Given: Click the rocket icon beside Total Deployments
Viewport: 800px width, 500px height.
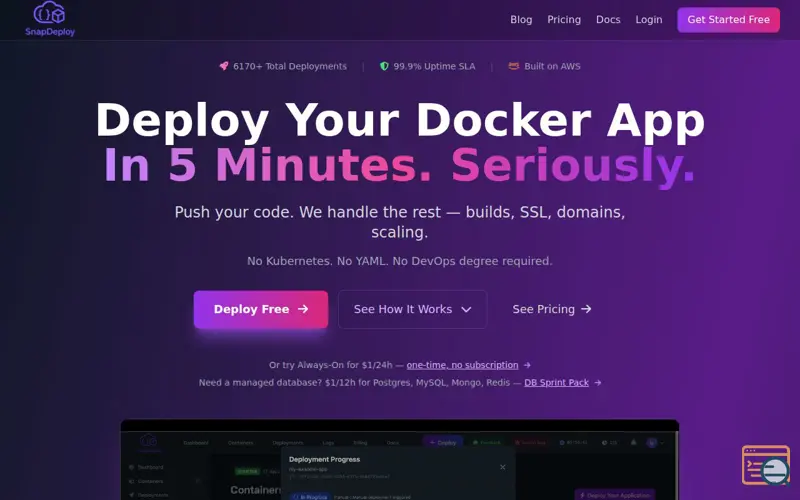Looking at the screenshot, I should click(223, 66).
